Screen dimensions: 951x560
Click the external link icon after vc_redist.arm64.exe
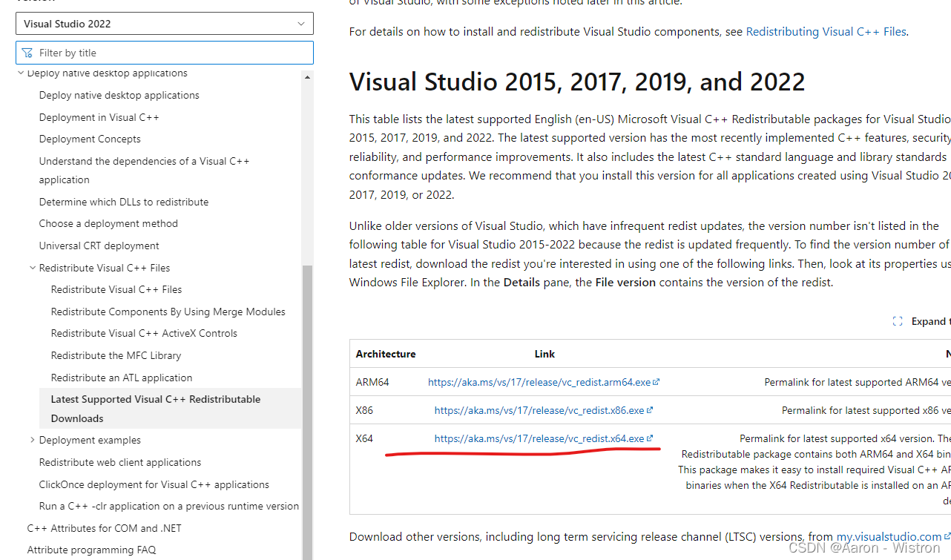click(657, 382)
